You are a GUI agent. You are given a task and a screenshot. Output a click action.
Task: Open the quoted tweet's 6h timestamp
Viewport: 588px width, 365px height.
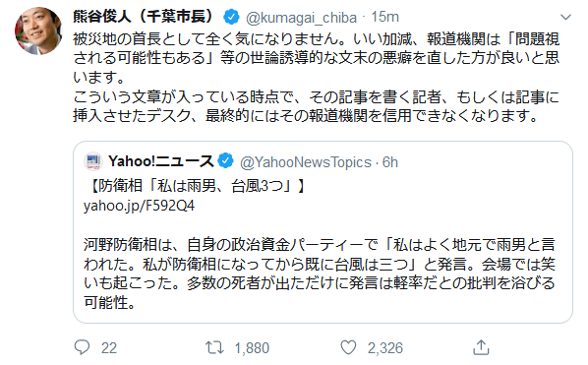coord(390,162)
